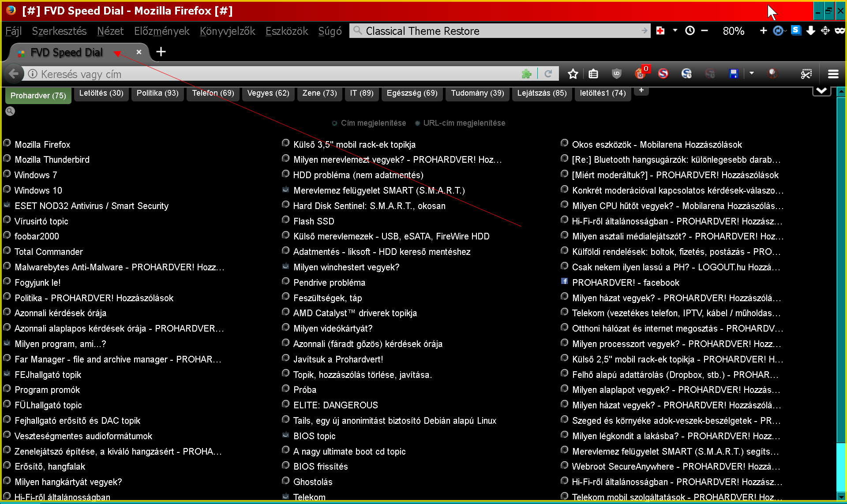Open the 'Pendrive probléma' link
This screenshot has height=504, width=847.
(329, 283)
